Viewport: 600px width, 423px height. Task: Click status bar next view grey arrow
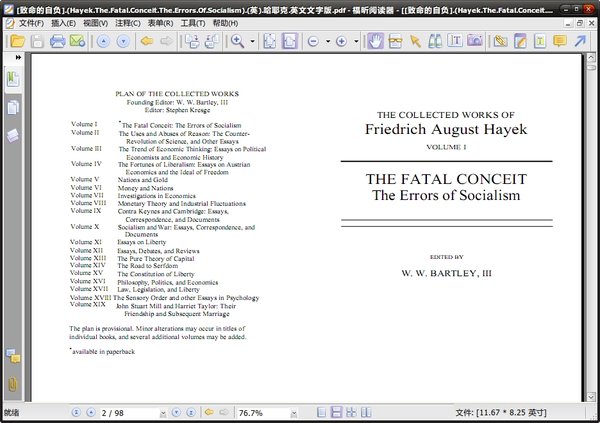(224, 412)
